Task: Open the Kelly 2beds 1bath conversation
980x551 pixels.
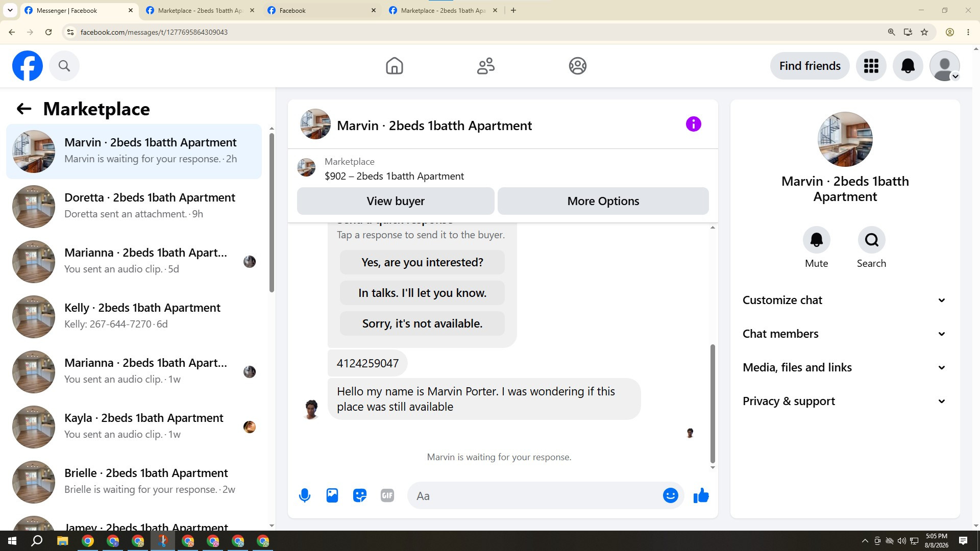Action: (x=134, y=316)
